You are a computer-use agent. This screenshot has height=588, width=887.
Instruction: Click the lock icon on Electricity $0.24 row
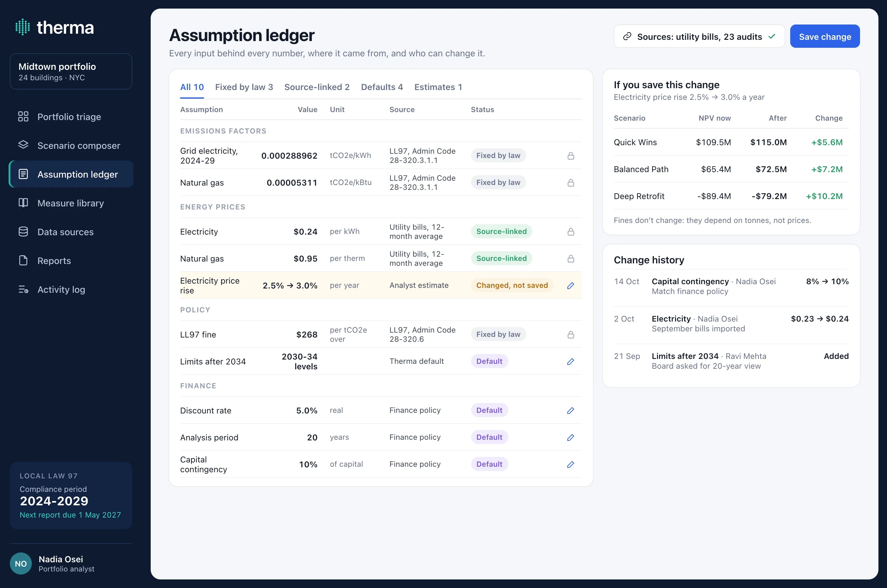pyautogui.click(x=571, y=232)
